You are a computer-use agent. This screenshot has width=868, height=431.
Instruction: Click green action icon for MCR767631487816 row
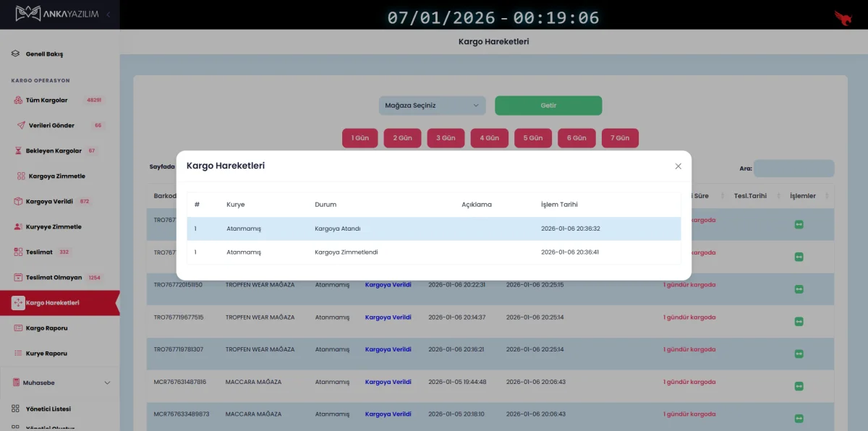coord(799,386)
